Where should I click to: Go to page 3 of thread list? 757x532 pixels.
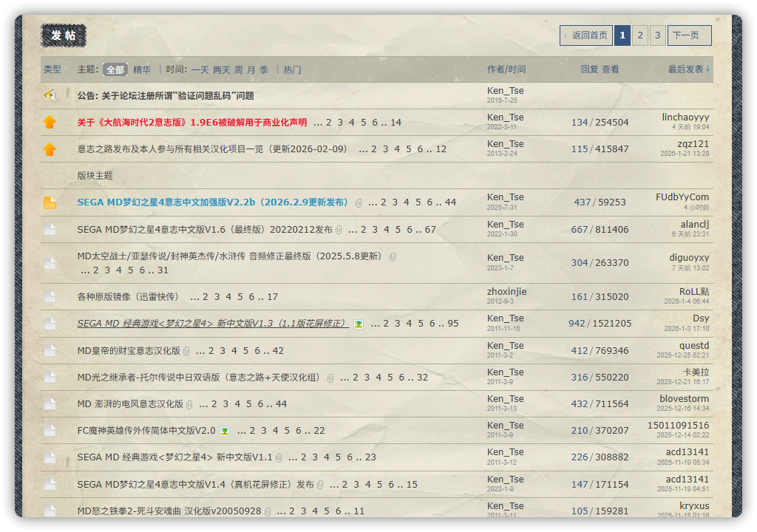point(658,35)
